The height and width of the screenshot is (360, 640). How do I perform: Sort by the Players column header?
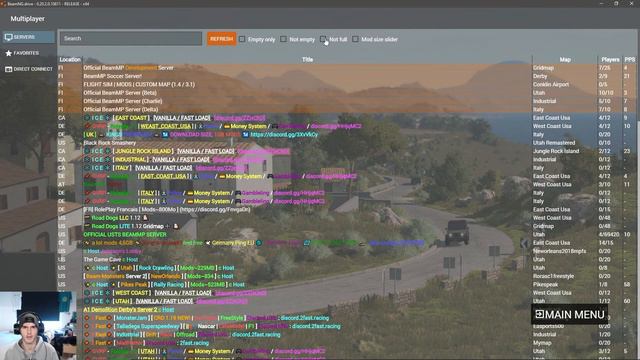[x=610, y=60]
